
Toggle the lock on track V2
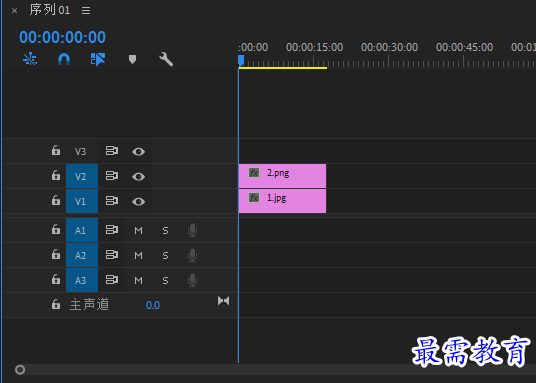click(x=56, y=175)
